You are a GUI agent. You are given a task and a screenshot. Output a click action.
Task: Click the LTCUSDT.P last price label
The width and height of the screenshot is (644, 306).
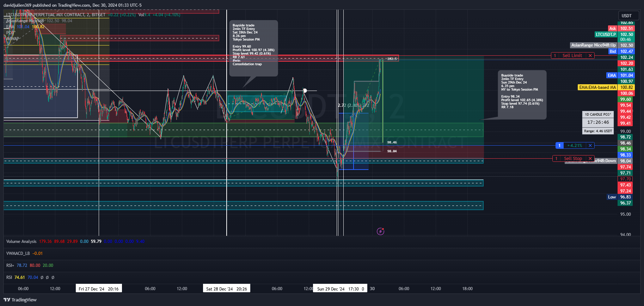point(606,35)
